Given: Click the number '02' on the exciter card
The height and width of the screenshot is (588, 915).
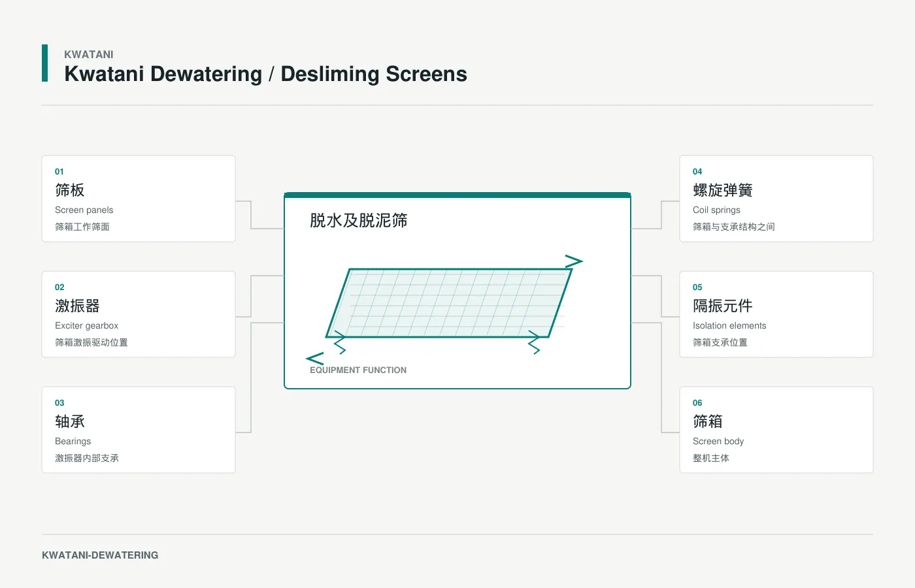Looking at the screenshot, I should 59,287.
